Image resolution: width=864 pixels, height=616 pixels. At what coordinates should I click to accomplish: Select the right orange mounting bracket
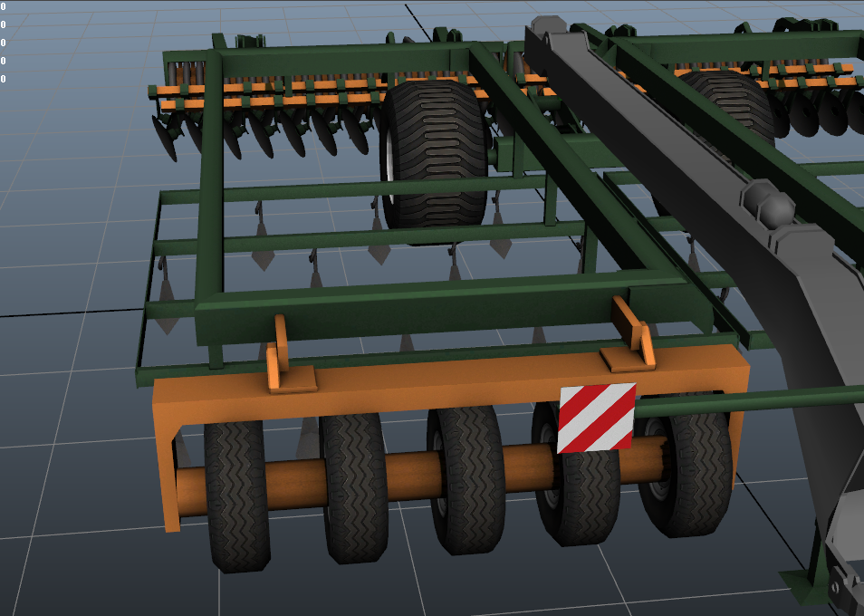tap(631, 339)
